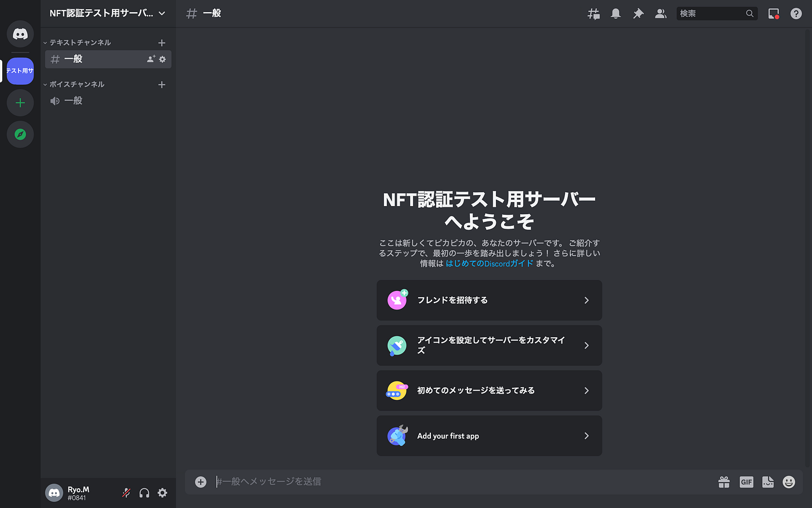Open the sticker picker icon
This screenshot has width=812, height=508.
(768, 482)
